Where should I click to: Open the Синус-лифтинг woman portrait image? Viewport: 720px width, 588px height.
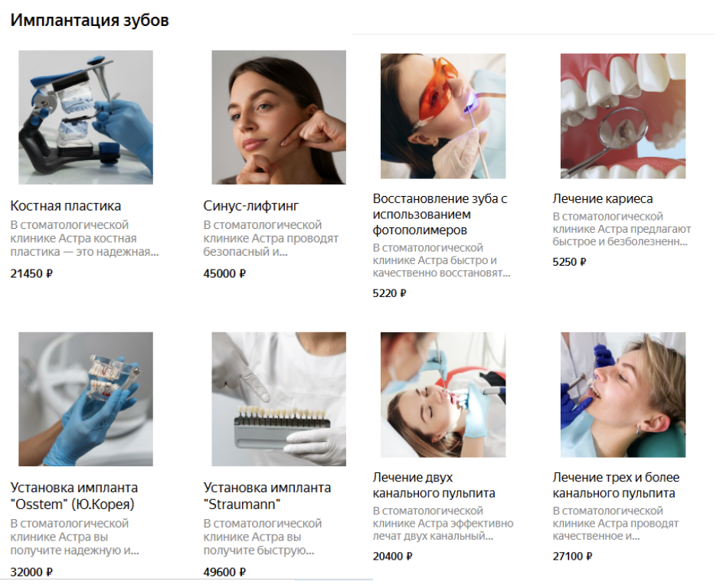[x=279, y=117]
